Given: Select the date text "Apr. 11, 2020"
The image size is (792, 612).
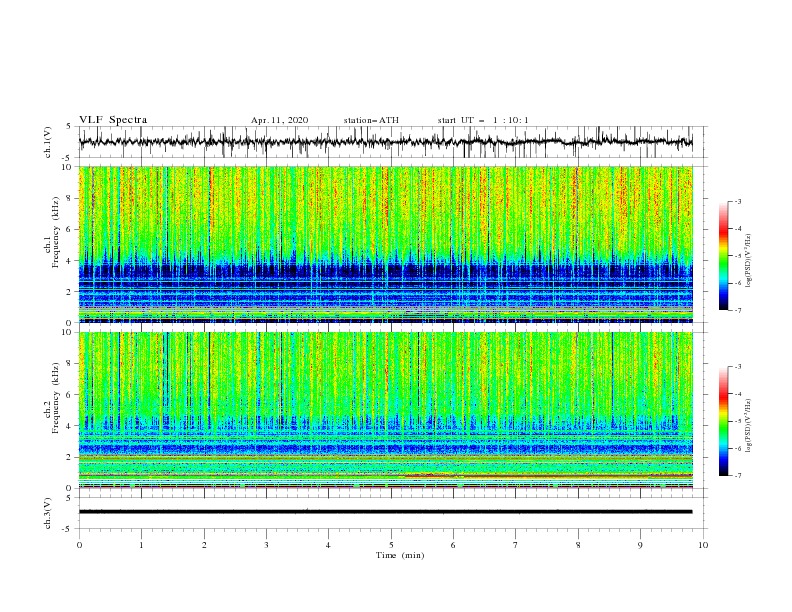Looking at the screenshot, I should [x=279, y=120].
